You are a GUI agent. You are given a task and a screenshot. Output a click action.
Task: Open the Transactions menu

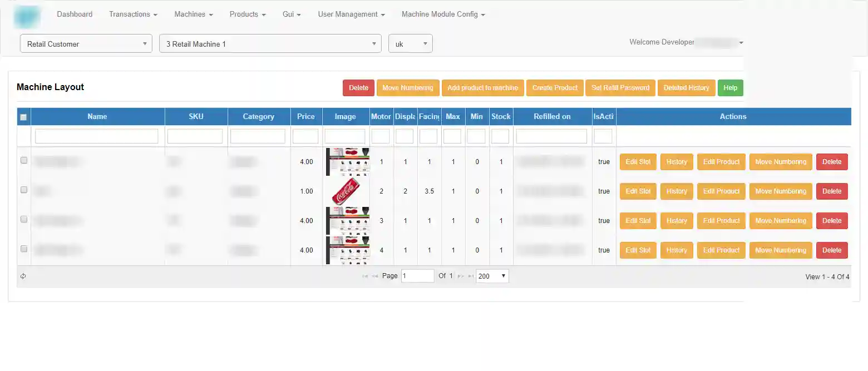tap(133, 14)
